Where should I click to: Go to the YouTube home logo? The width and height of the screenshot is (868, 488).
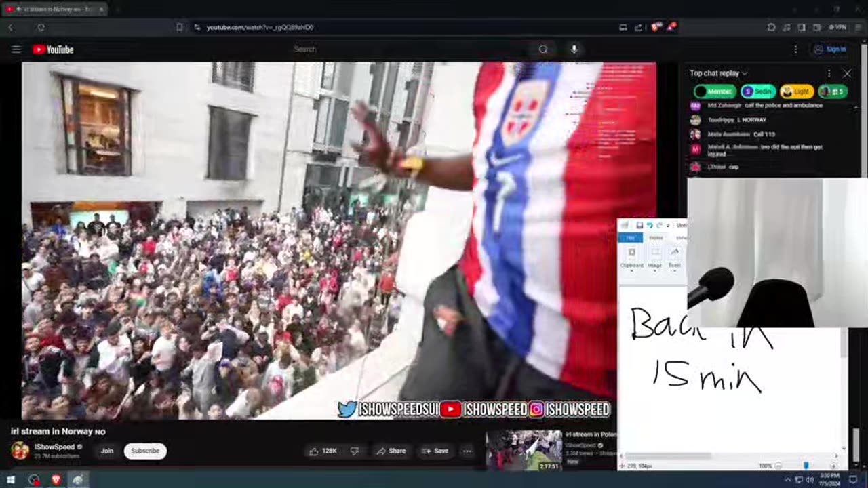(x=53, y=49)
